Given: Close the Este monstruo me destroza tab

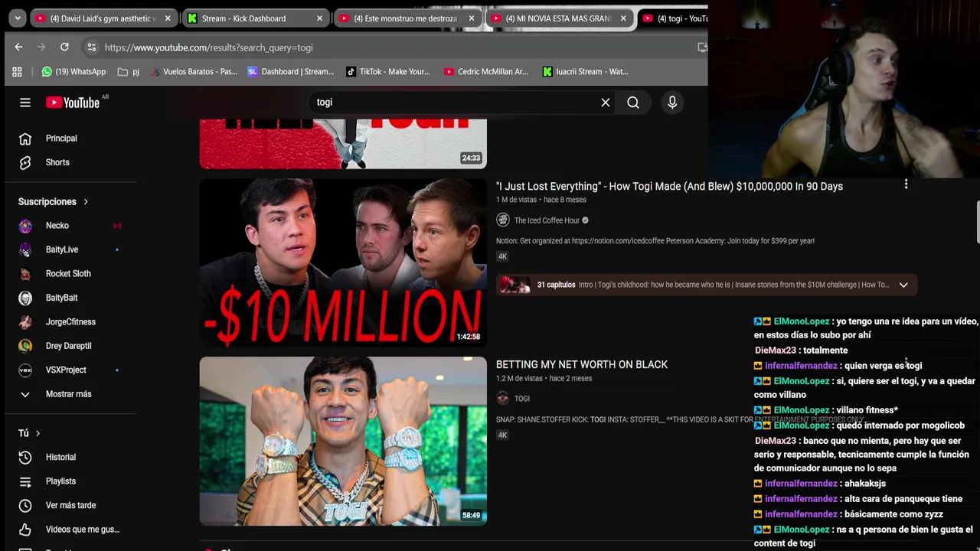Looking at the screenshot, I should pos(472,18).
